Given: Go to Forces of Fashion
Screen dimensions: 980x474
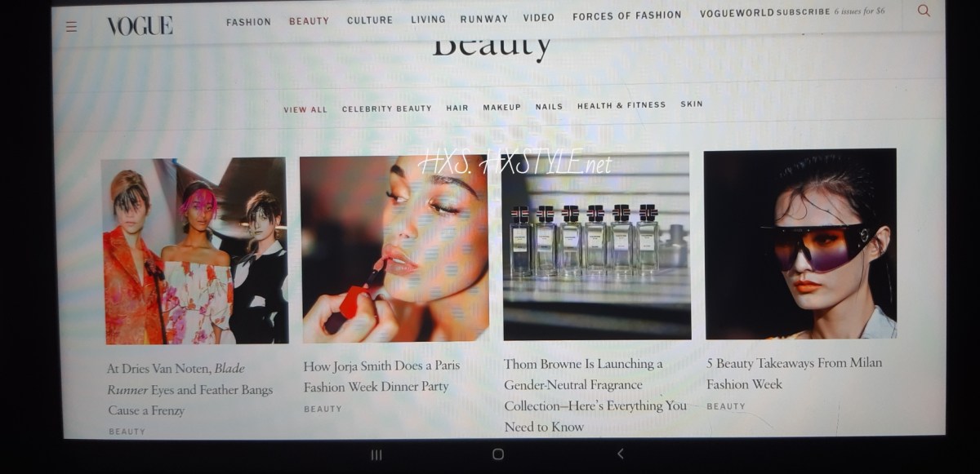Looking at the screenshot, I should click(x=626, y=16).
